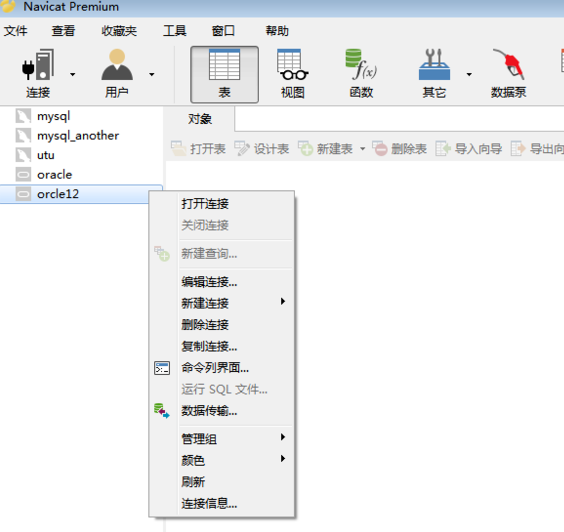Open the 文件 menu
This screenshot has height=532, width=564.
tap(15, 31)
